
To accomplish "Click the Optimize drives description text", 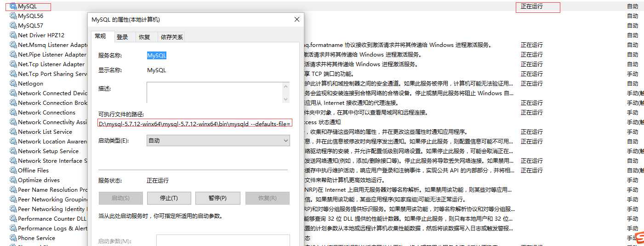I will coord(343,180).
